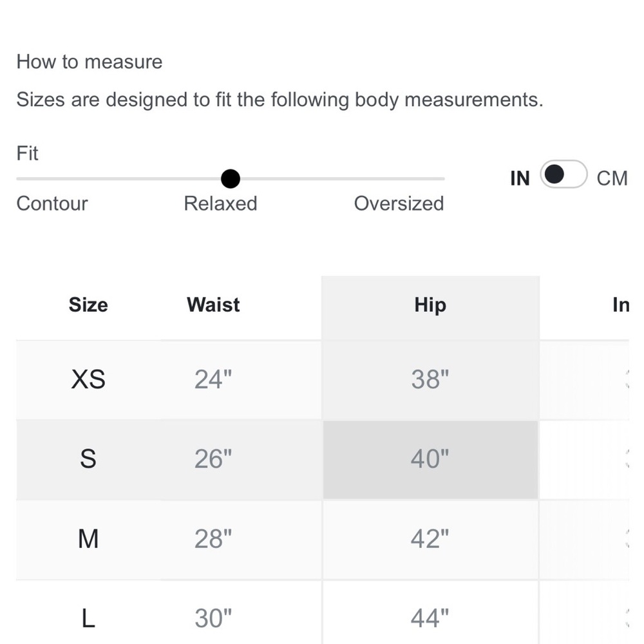
Task: Select the S size row
Action: coord(323,460)
